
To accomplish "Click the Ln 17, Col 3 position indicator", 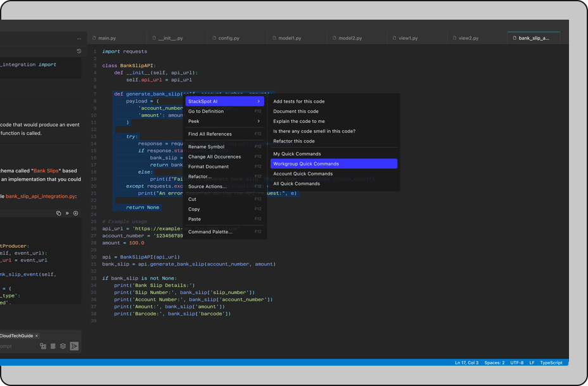I will pyautogui.click(x=466, y=363).
